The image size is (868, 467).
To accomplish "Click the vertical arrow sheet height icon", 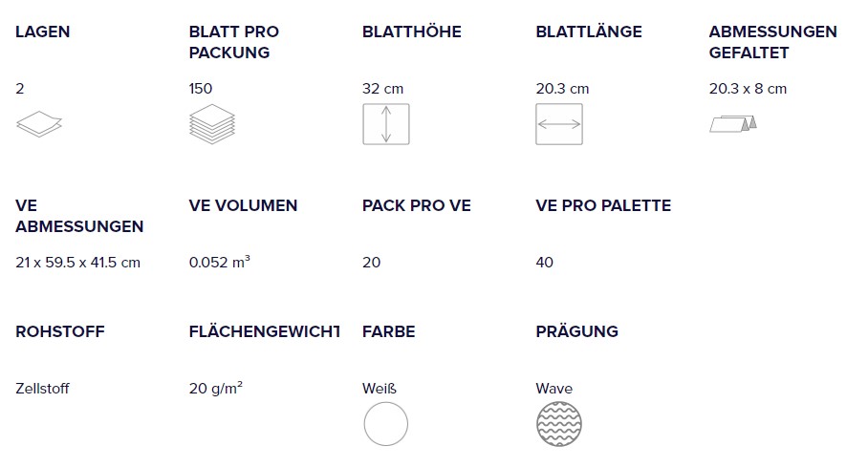I will click(x=386, y=124).
